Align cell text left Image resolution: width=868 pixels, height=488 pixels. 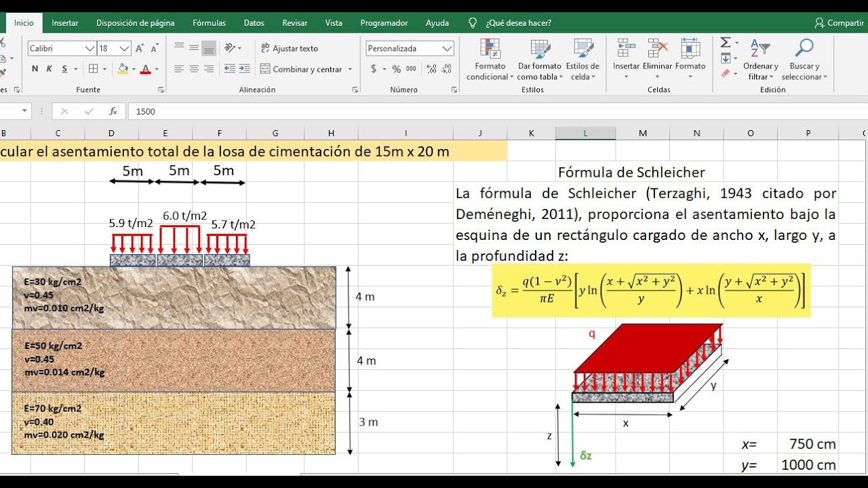(179, 69)
